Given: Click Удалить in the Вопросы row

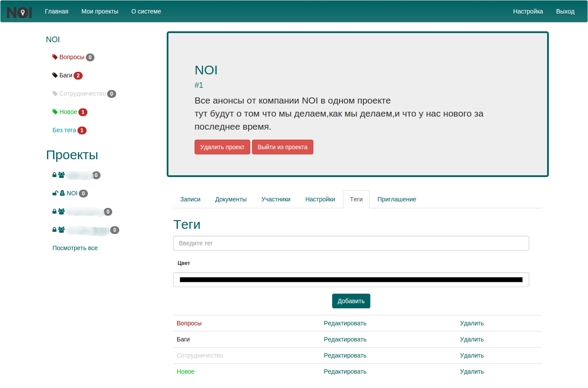Looking at the screenshot, I should [x=472, y=323].
